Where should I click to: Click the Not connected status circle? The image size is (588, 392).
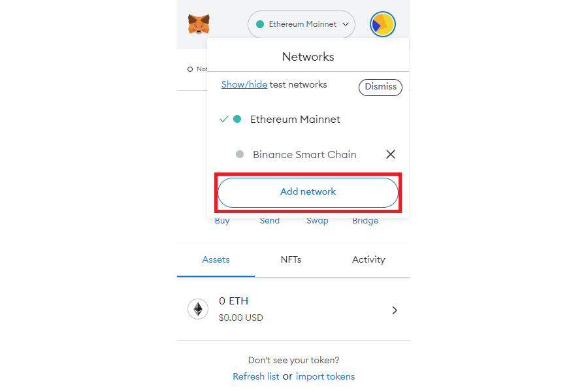coord(190,69)
